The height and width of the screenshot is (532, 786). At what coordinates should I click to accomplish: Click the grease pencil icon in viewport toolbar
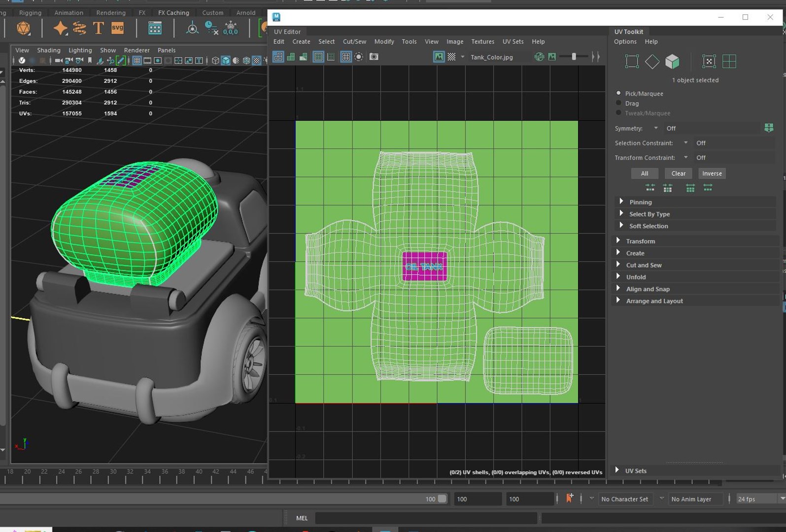click(121, 61)
